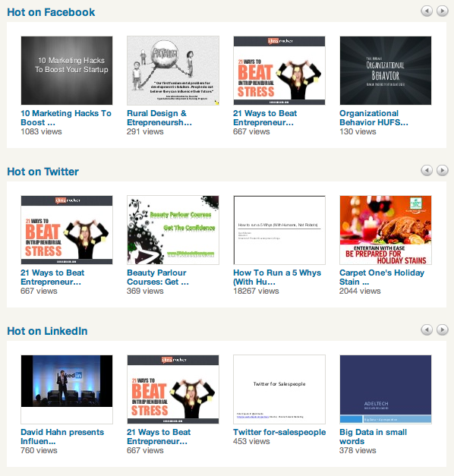This screenshot has width=454, height=476.
Task: Open How to run a 5 Whys thumbnail
Action: point(279,230)
